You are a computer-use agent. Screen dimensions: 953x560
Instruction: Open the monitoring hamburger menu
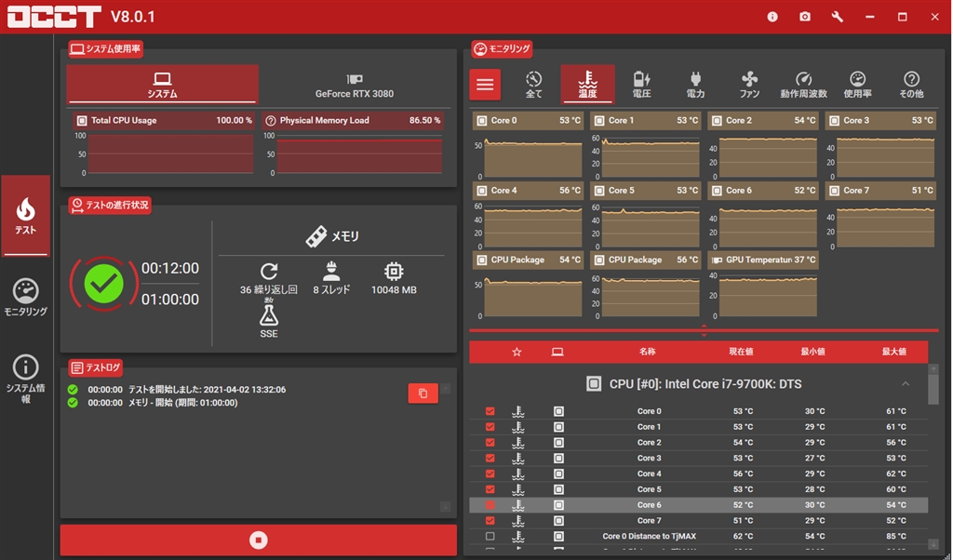pos(485,85)
